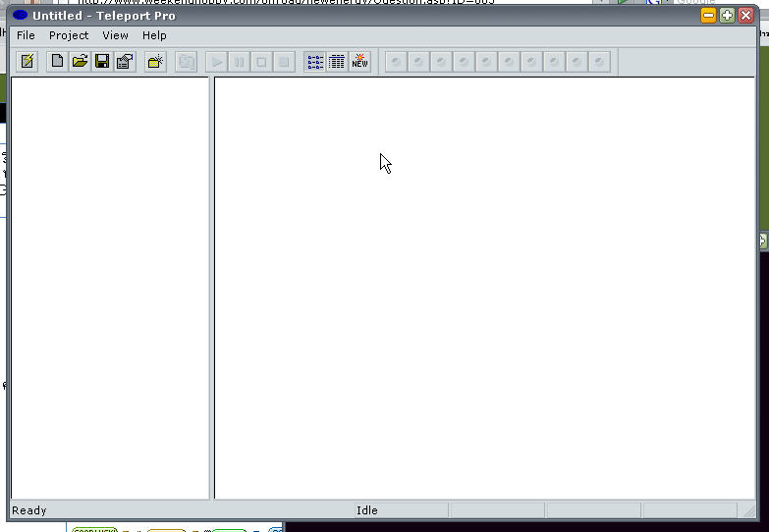This screenshot has width=769, height=532.
Task: Launch the New Project Wizard icon
Action: click(27, 62)
